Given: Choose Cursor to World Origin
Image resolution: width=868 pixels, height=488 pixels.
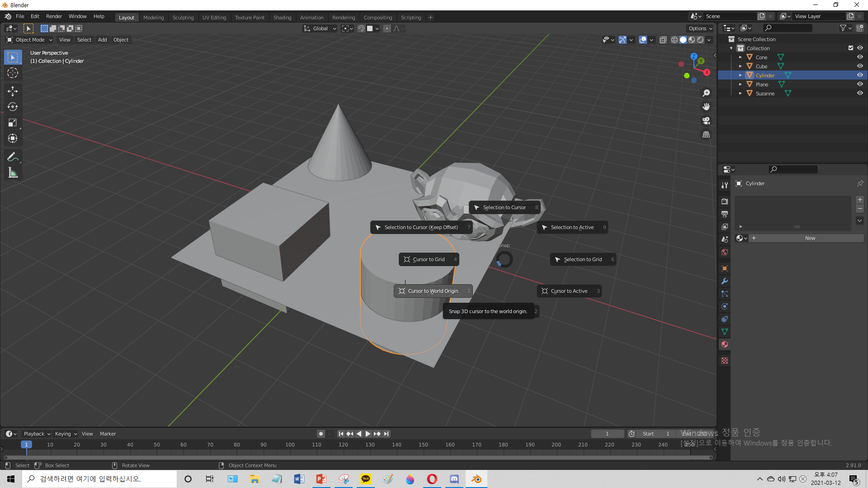Looking at the screenshot, I should (433, 291).
